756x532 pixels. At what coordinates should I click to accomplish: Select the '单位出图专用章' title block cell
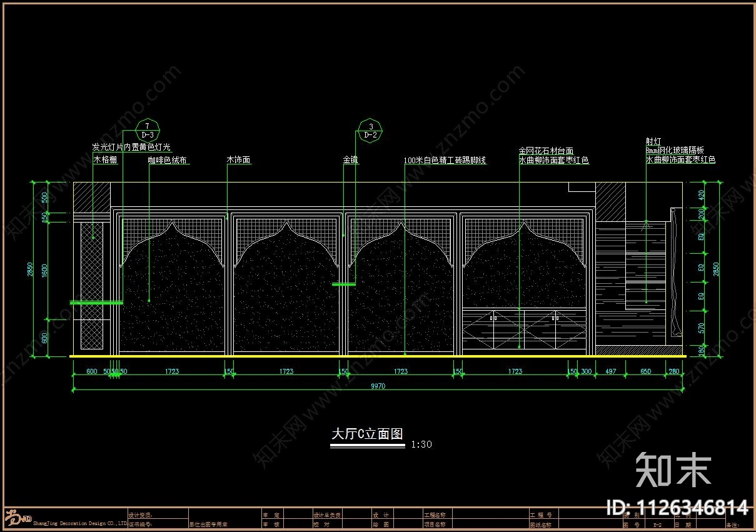pos(209,524)
